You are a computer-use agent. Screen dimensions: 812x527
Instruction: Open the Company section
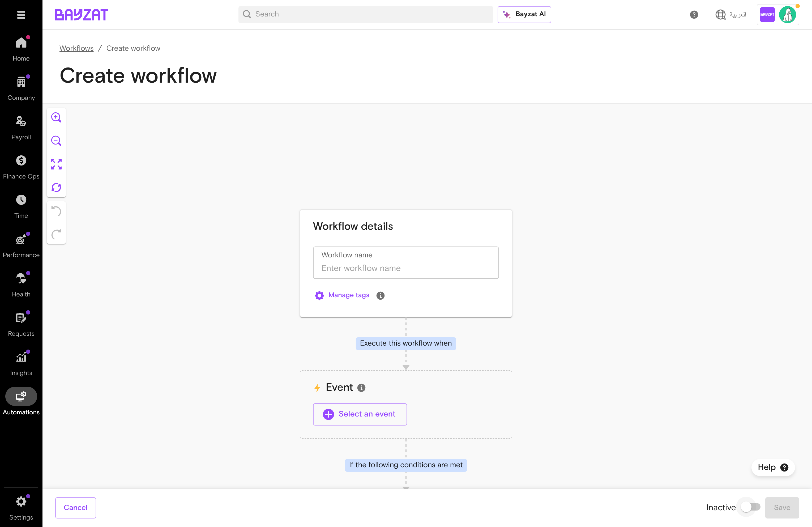[21, 88]
